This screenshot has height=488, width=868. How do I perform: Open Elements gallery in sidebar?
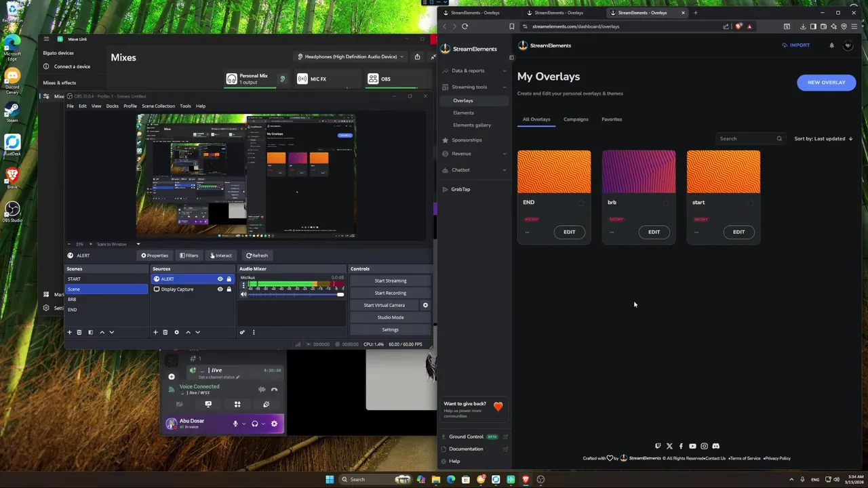(472, 125)
